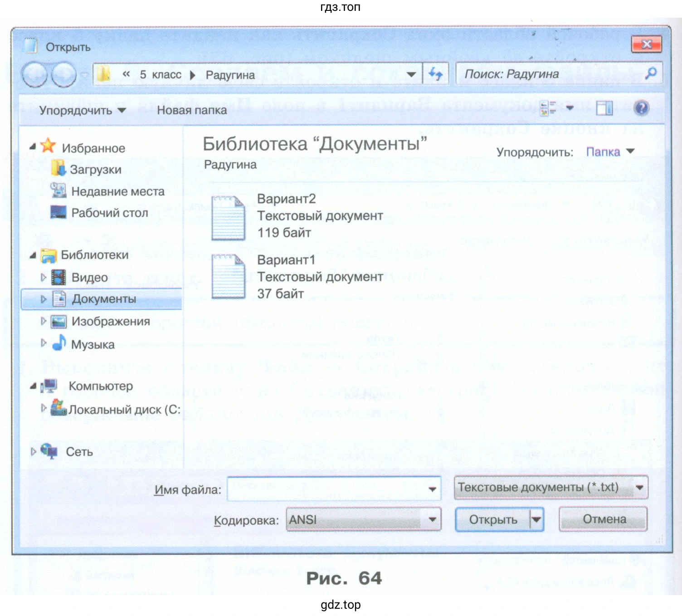Toggle the preview pane icon
The image size is (682, 616).
(x=604, y=108)
